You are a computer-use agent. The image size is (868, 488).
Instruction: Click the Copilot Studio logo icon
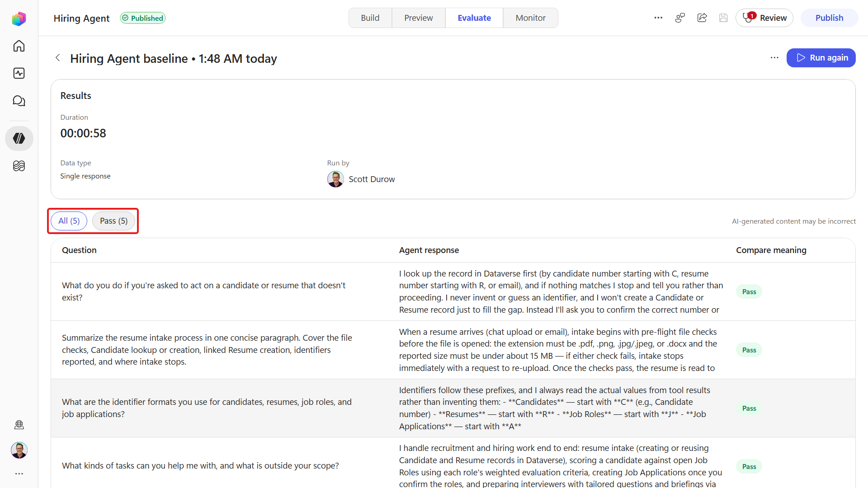point(19,19)
